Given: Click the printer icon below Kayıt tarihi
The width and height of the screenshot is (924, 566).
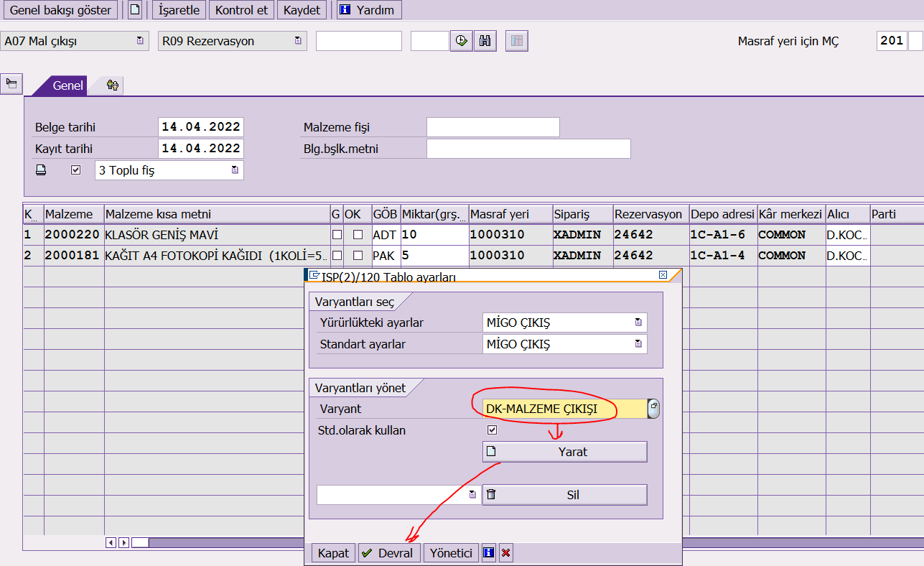Looking at the screenshot, I should point(42,170).
